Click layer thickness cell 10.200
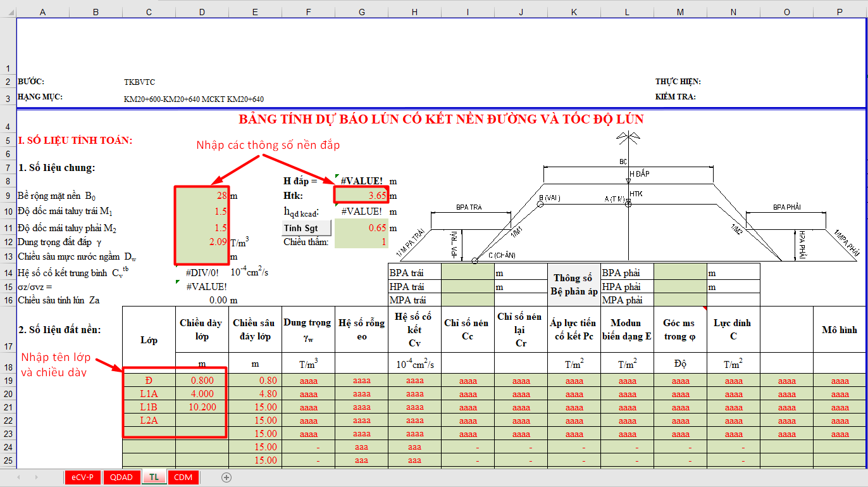 pos(202,407)
